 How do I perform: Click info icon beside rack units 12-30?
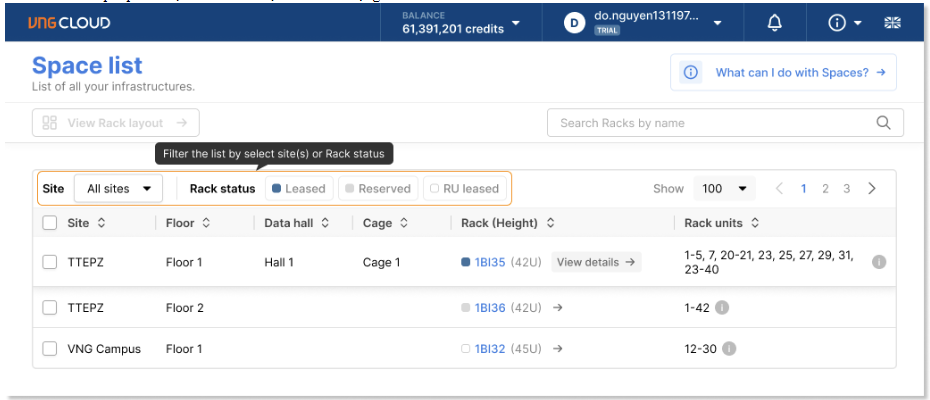click(x=728, y=349)
